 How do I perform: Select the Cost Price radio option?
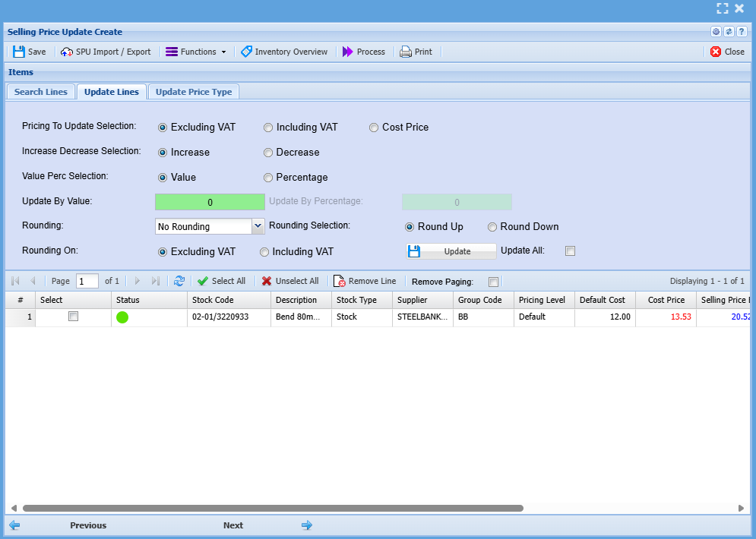click(x=374, y=128)
